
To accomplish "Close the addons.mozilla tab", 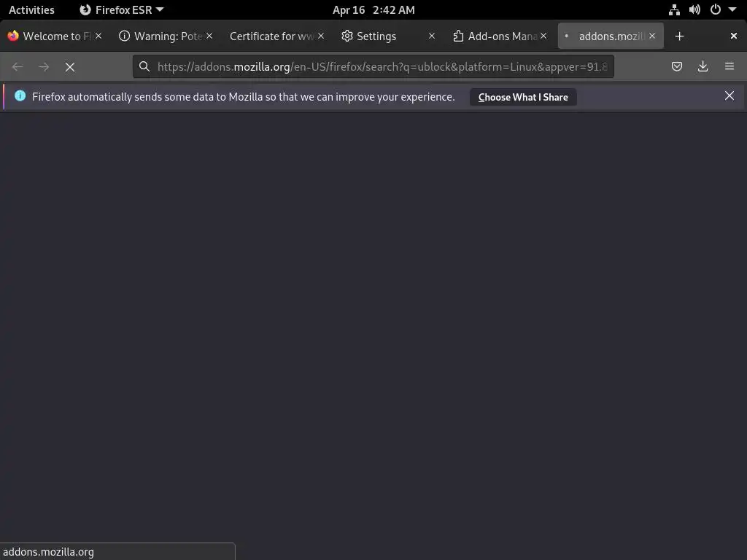I will [651, 36].
